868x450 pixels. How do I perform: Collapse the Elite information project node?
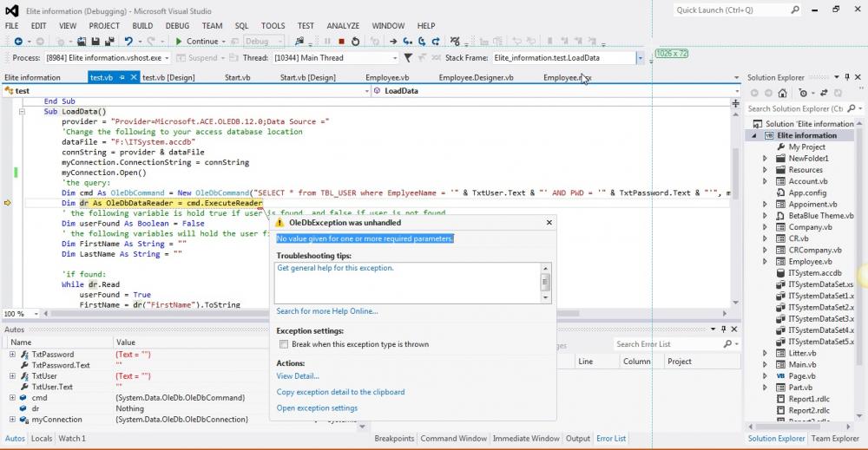coord(754,135)
